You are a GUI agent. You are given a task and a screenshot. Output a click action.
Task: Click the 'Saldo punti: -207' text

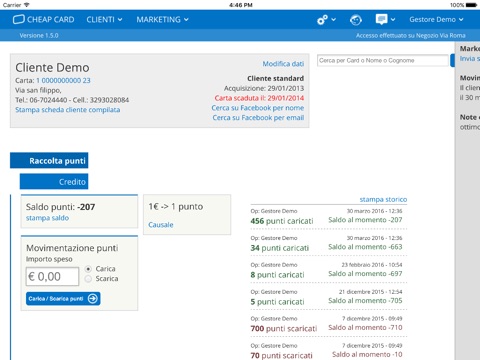[60, 207]
